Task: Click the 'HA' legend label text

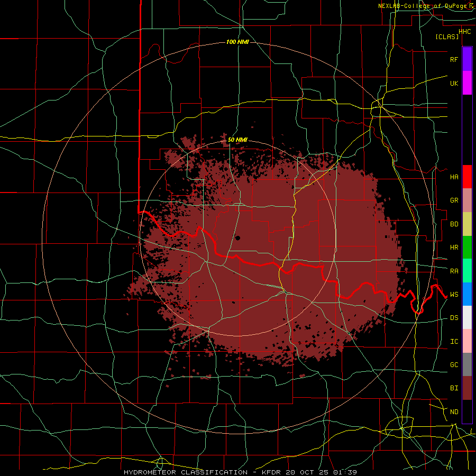Action: 454,177
